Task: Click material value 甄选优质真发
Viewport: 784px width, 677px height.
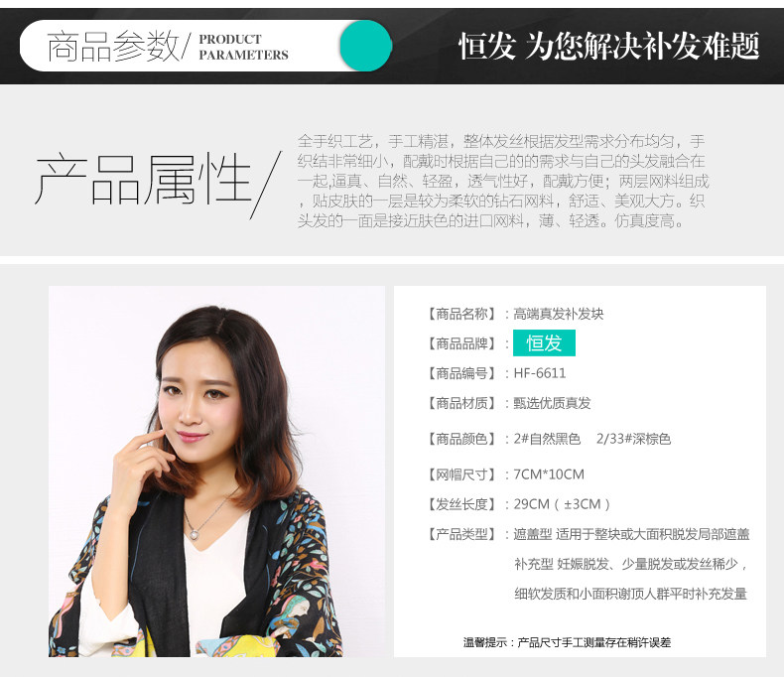Action: click(552, 403)
